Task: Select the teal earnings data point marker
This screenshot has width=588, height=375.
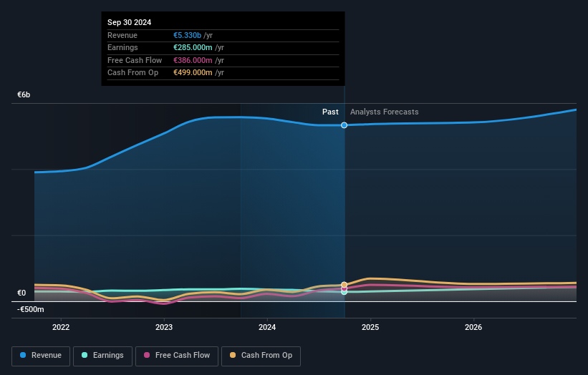Action: 344,292
